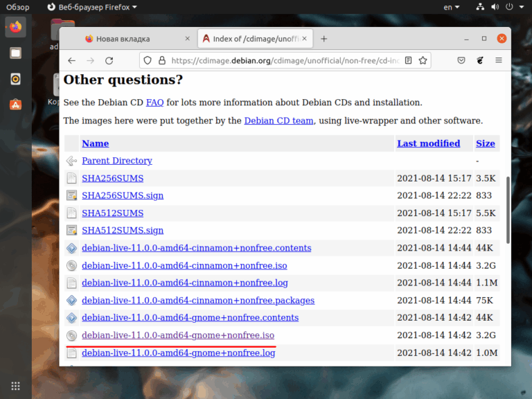
Task: Open the FAQ link
Action: click(154, 103)
